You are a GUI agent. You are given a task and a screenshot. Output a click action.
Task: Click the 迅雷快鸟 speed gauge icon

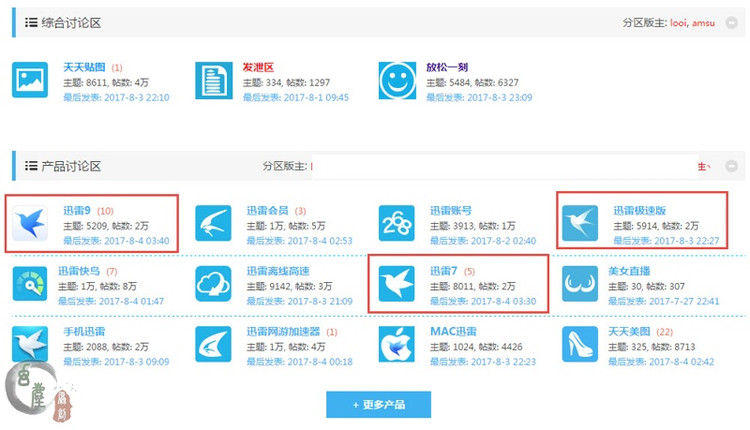(30, 284)
